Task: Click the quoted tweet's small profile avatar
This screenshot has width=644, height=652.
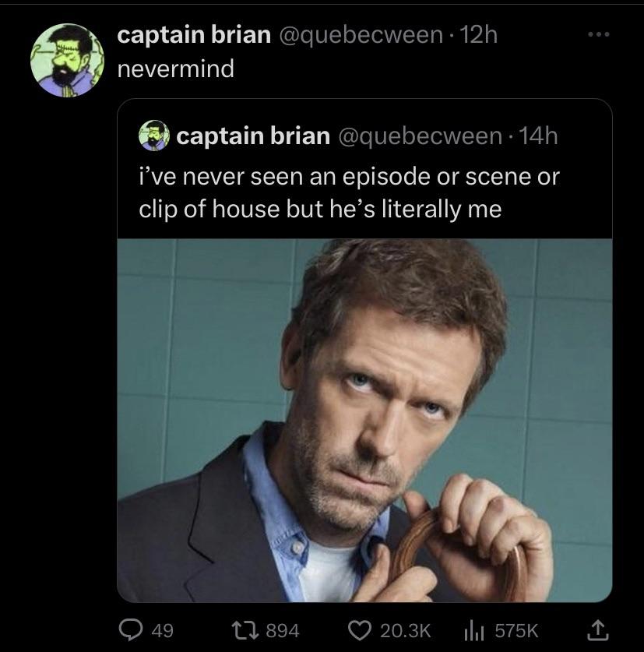Action: click(x=153, y=135)
